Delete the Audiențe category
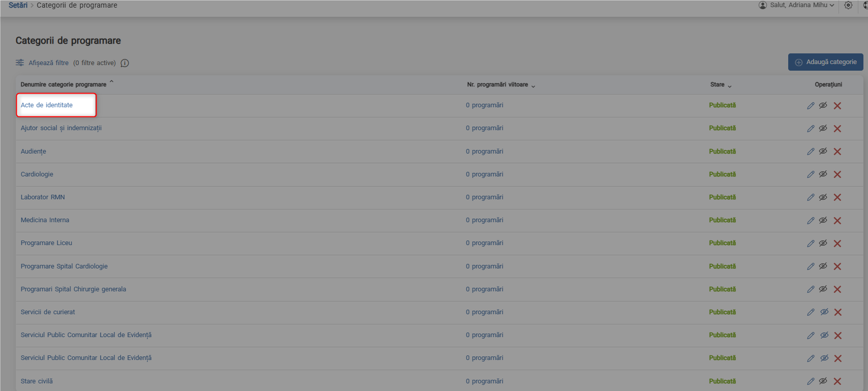The image size is (868, 391). [x=838, y=152]
